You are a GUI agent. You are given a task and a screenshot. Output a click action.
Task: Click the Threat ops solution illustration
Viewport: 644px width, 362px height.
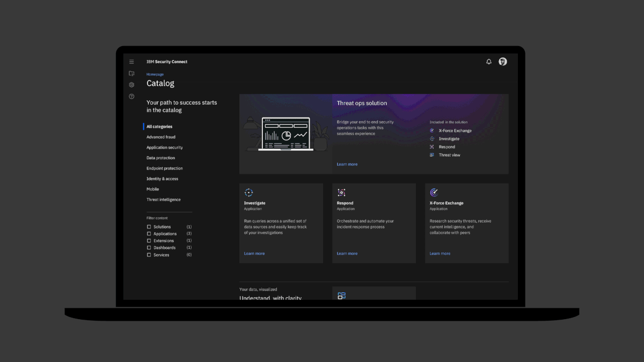pyautogui.click(x=286, y=134)
